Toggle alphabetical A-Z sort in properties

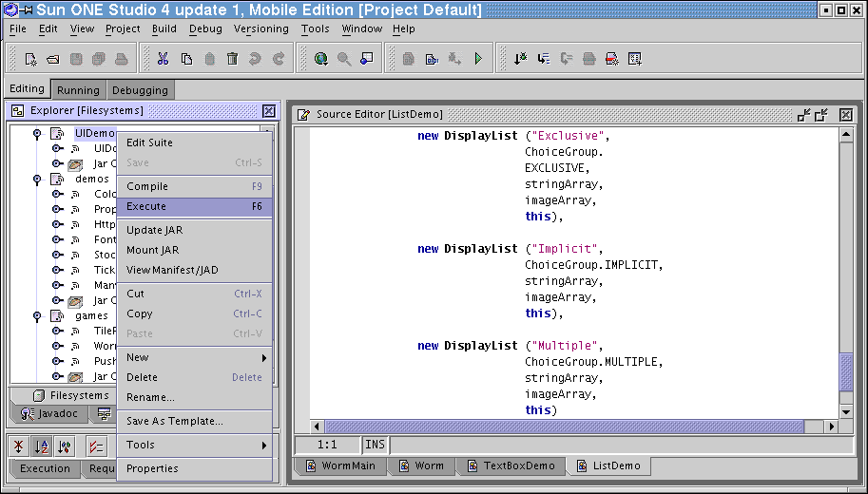[42, 446]
